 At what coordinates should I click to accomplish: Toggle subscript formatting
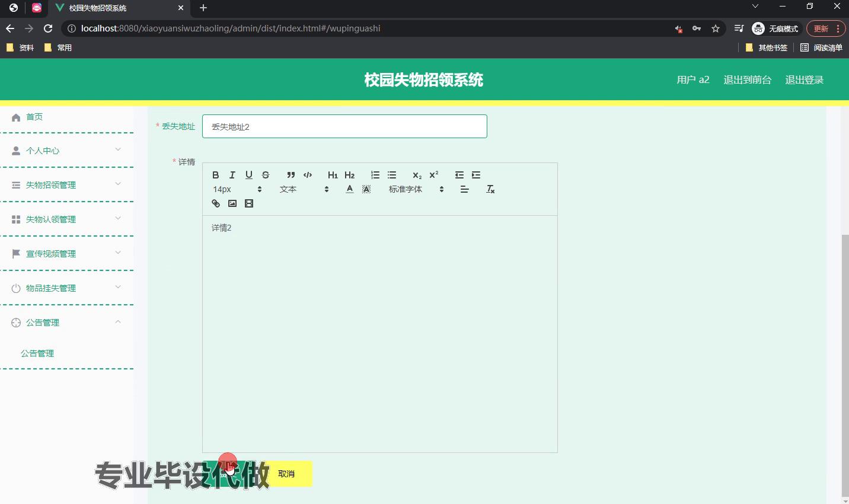pyautogui.click(x=417, y=175)
